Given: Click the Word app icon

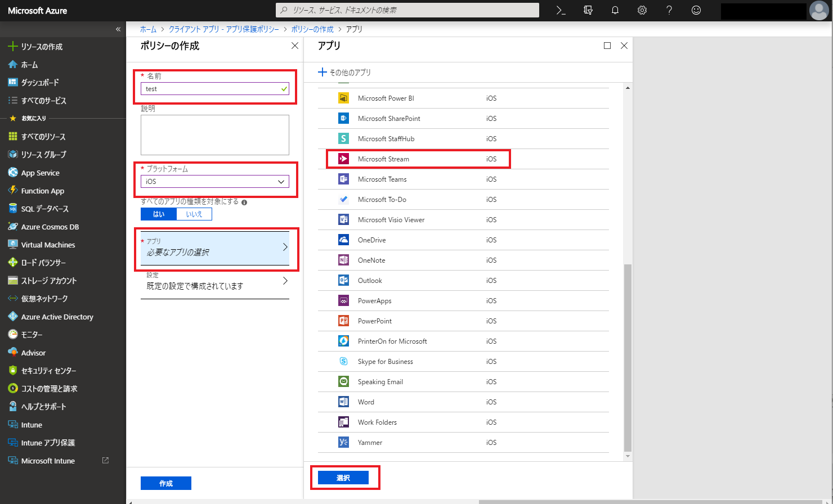Looking at the screenshot, I should (x=343, y=402).
